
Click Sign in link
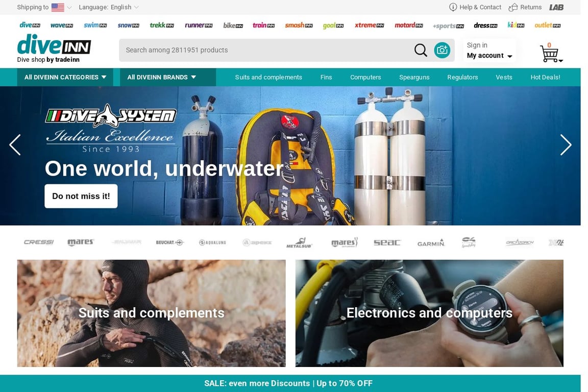pos(477,45)
